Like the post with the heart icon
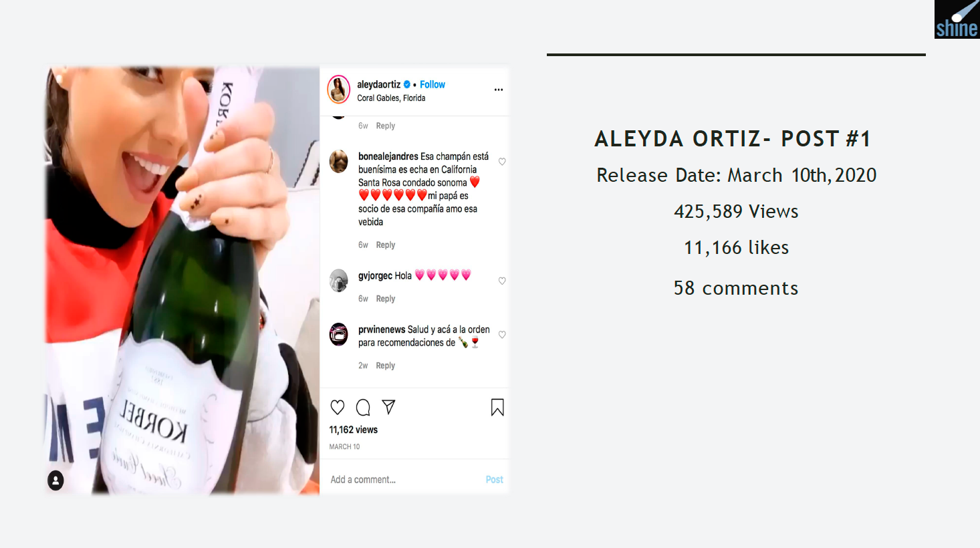Screen dimensions: 980x548 point(338,407)
